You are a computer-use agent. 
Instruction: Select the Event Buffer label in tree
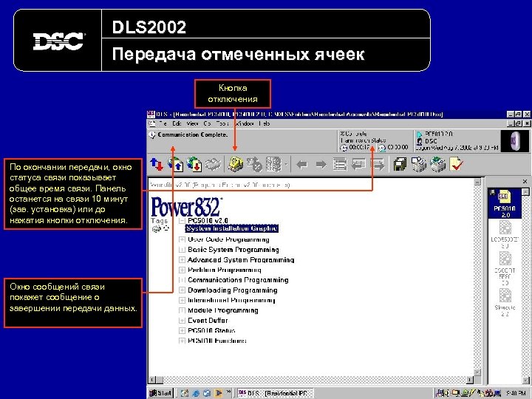208,321
